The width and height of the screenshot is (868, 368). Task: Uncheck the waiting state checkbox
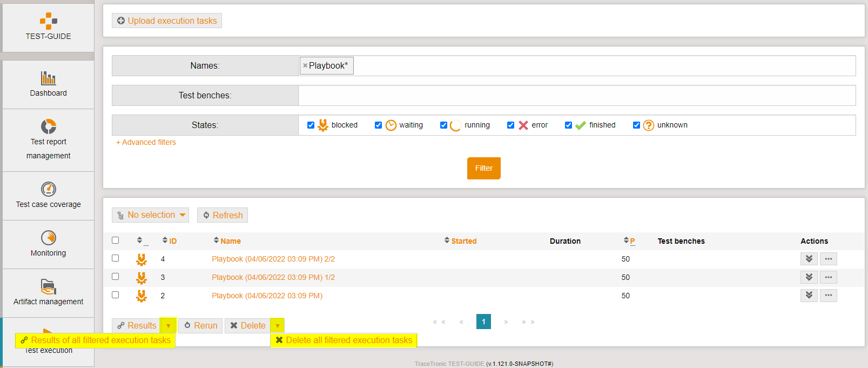[x=378, y=125]
